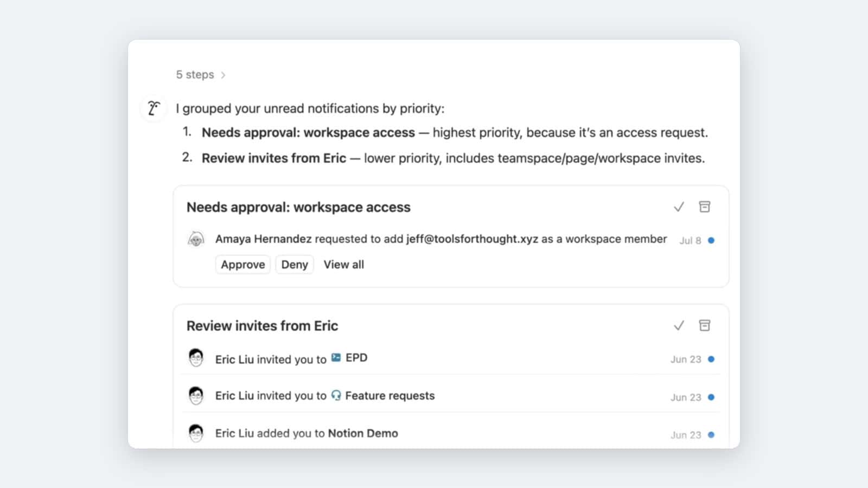
Task: Toggle unread dot on Notion Demo notification
Action: (711, 435)
